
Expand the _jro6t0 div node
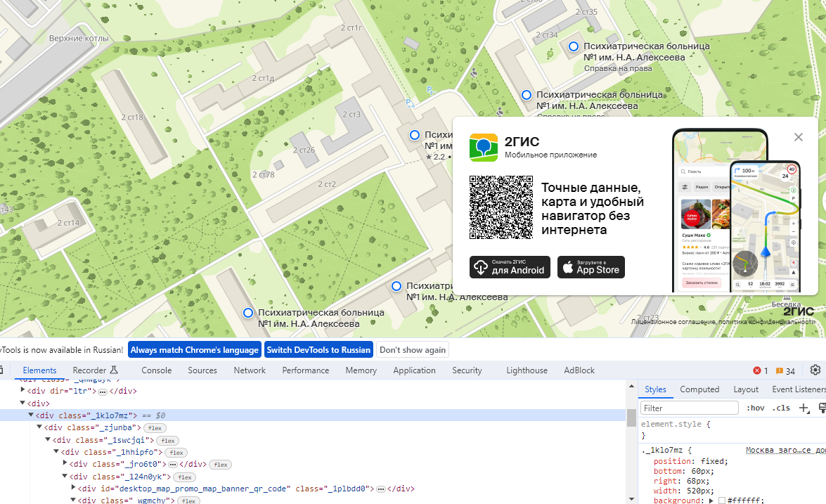(65, 463)
